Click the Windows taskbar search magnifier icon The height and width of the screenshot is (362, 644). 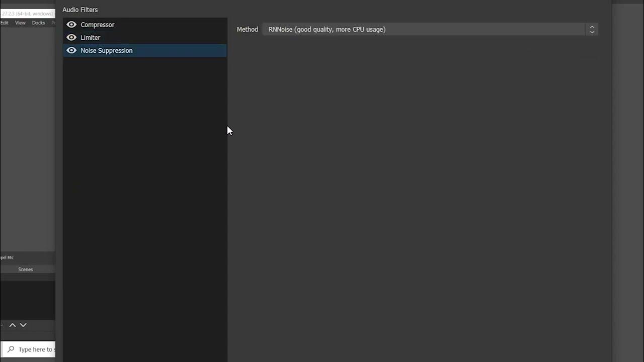pyautogui.click(x=11, y=349)
